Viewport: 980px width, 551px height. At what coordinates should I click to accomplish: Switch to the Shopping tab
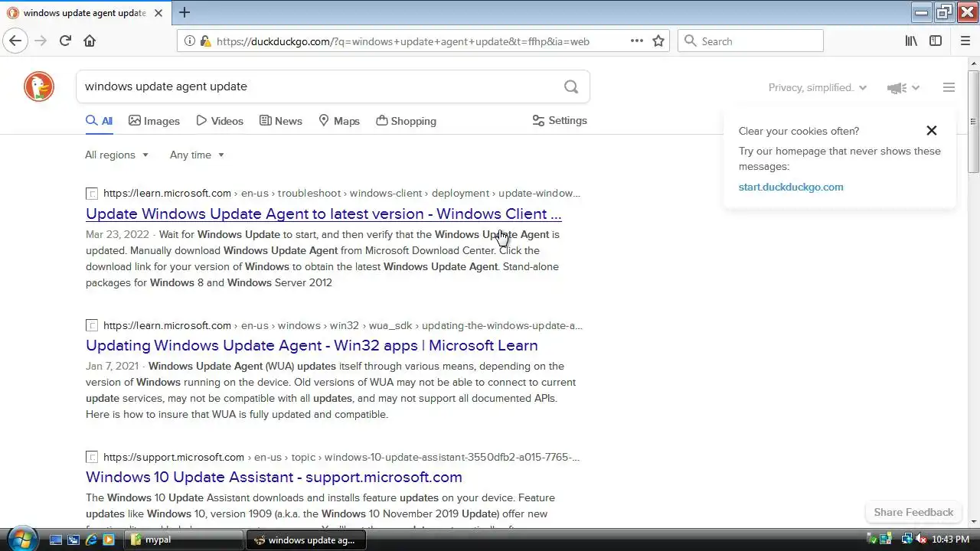pos(406,121)
